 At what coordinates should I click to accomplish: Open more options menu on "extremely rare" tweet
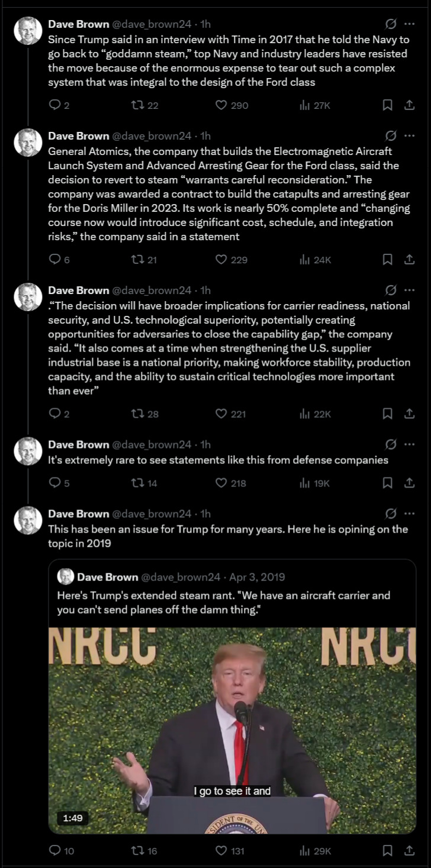click(409, 444)
